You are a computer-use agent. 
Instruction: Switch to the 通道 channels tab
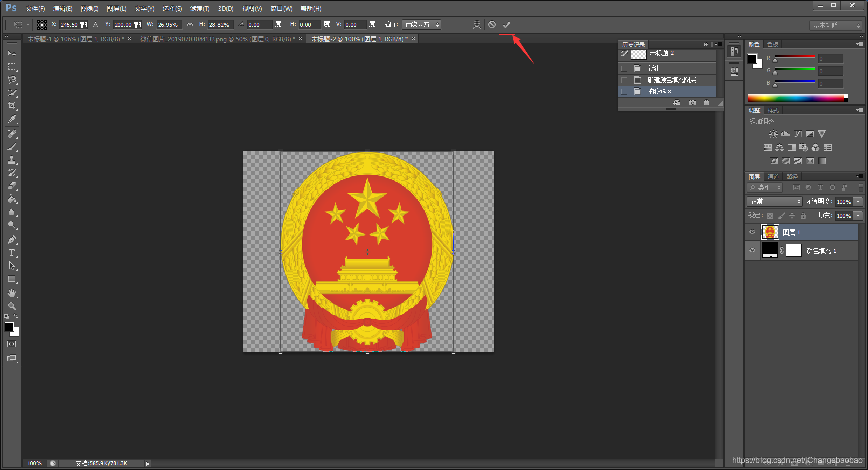(773, 177)
